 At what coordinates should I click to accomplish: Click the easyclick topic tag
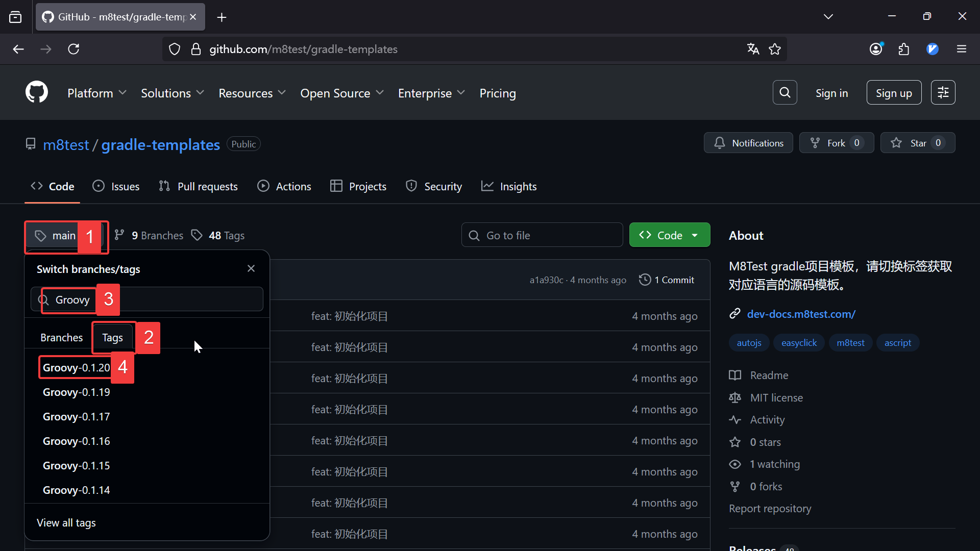coord(798,343)
